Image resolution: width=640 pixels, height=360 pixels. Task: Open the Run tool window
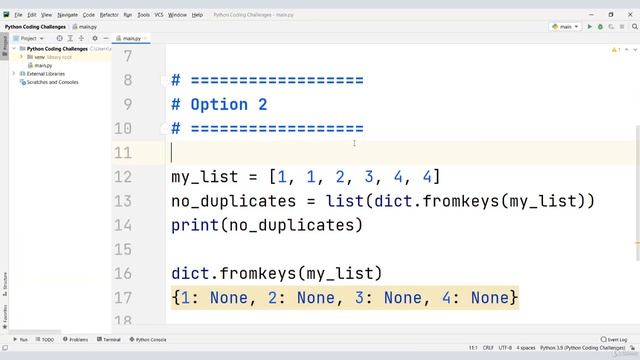coord(20,340)
